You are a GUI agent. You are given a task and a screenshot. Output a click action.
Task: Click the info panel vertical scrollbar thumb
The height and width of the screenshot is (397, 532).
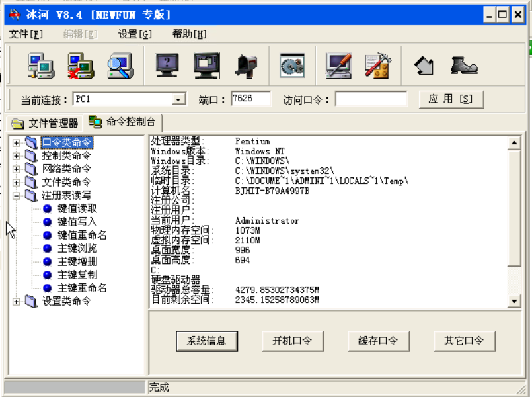[514, 208]
